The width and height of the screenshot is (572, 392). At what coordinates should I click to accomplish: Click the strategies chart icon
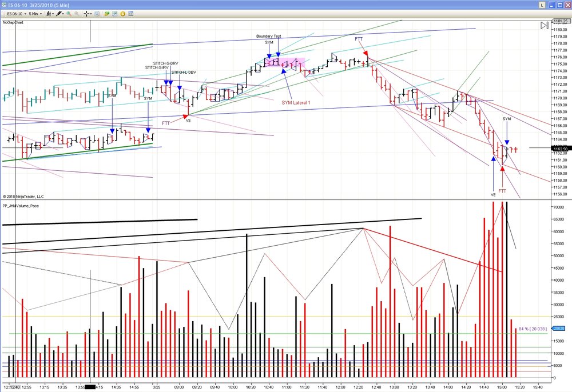115,14
